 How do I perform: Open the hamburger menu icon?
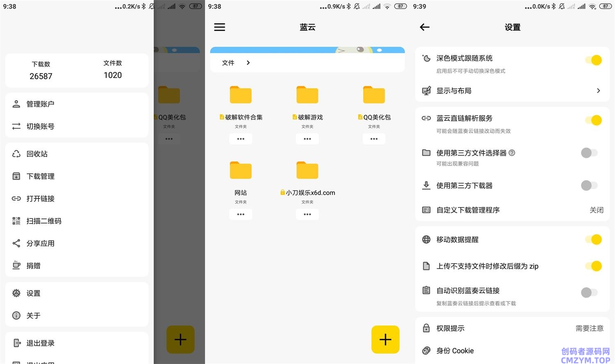point(220,27)
